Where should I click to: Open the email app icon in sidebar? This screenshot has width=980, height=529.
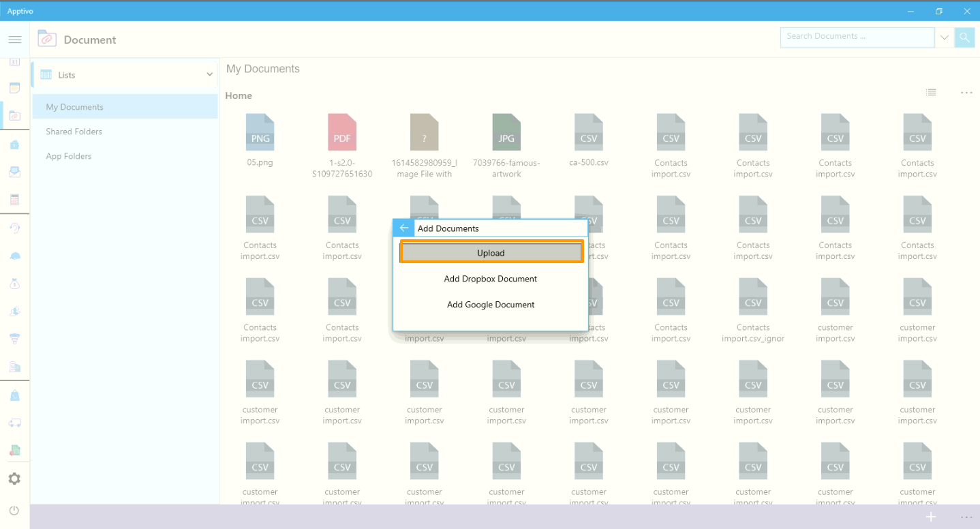click(15, 171)
